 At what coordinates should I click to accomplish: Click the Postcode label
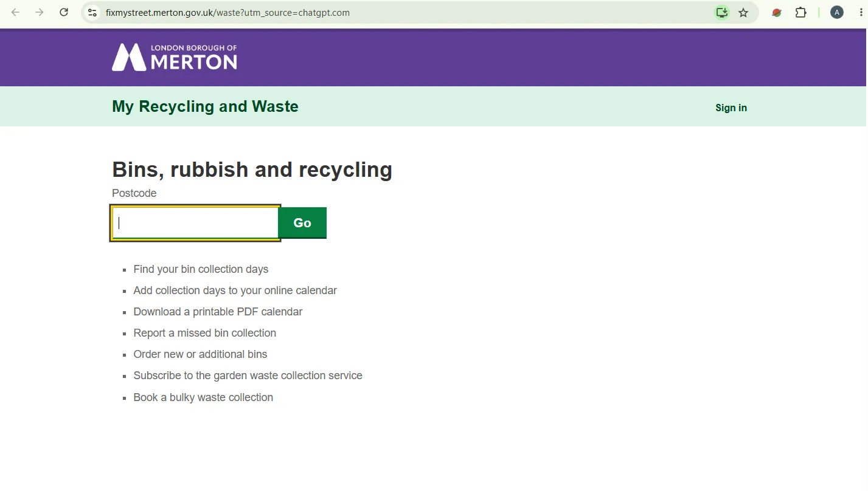(134, 193)
